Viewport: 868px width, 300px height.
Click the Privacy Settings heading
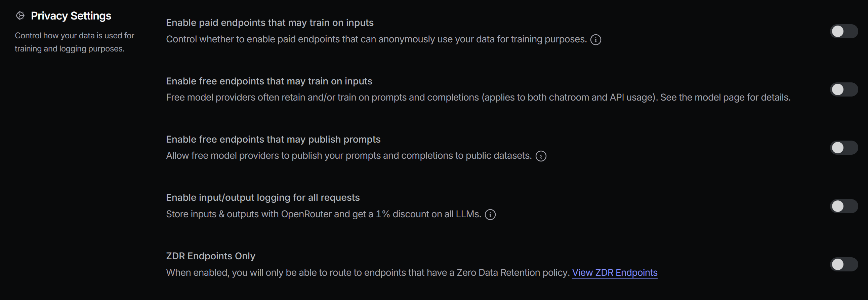(71, 16)
